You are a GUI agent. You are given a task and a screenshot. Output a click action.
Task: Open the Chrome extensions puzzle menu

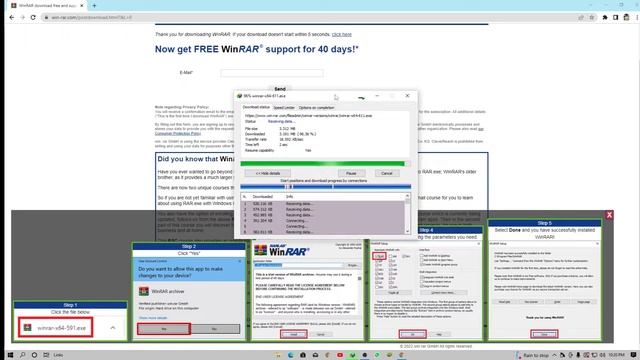605,18
